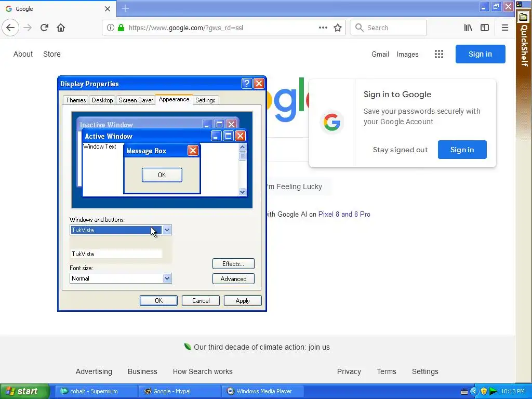The image size is (532, 399).
Task: Go back with the browser back arrow
Action: coord(10,28)
